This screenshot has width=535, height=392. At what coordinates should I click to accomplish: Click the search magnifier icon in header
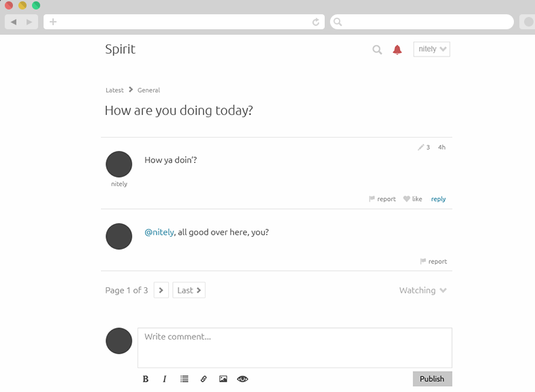pos(377,50)
